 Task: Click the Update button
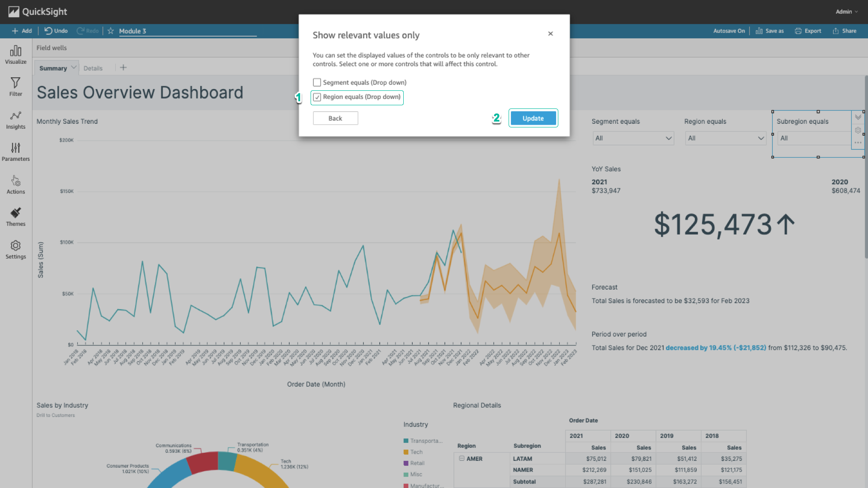(x=533, y=118)
